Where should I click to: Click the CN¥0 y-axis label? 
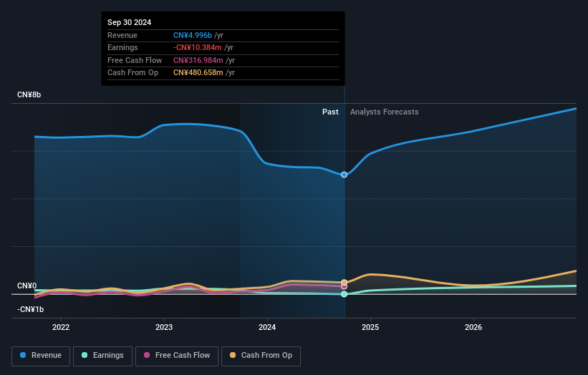tap(26, 286)
